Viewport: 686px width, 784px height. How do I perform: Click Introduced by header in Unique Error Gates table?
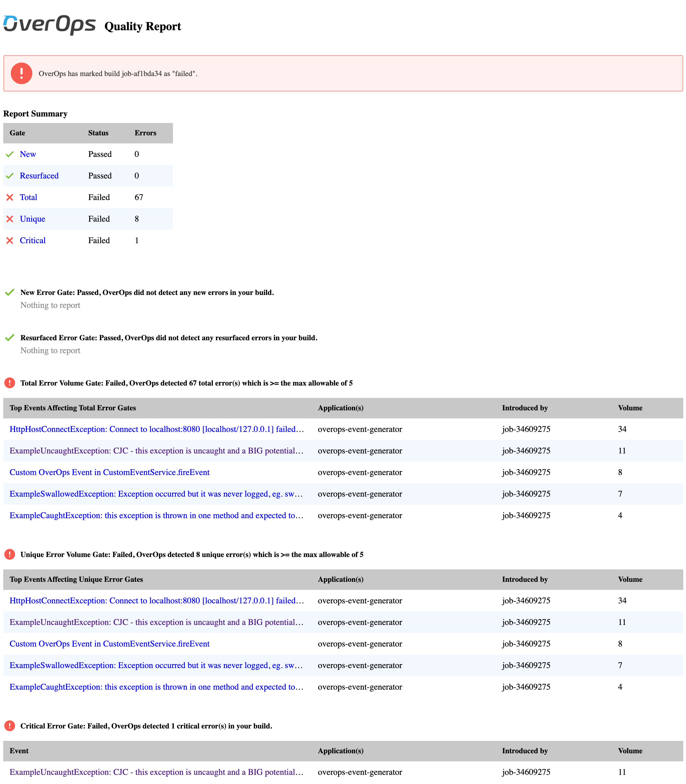[525, 579]
